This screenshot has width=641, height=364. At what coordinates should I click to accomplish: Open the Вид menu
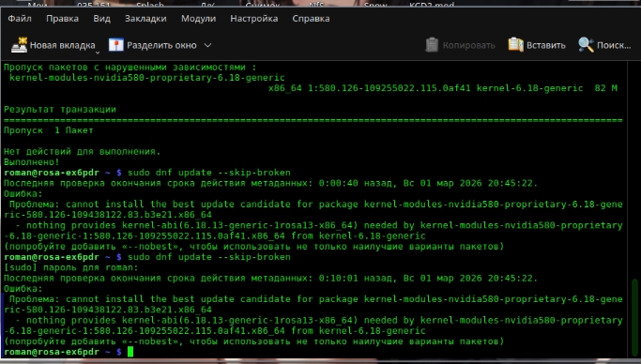tap(101, 19)
